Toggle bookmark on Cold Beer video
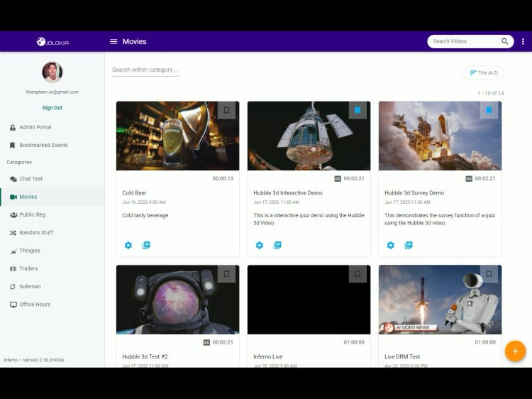Screen dimensions: 532x399 [226, 110]
